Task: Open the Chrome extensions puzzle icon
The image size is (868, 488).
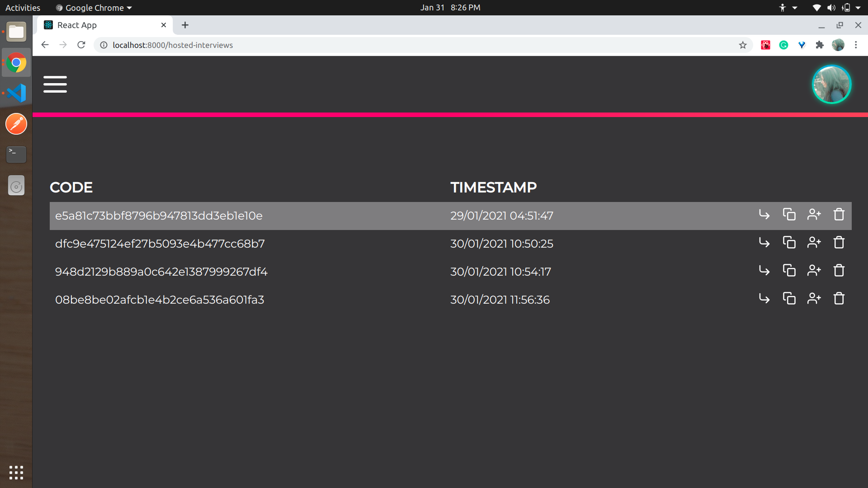Action: pos(820,45)
